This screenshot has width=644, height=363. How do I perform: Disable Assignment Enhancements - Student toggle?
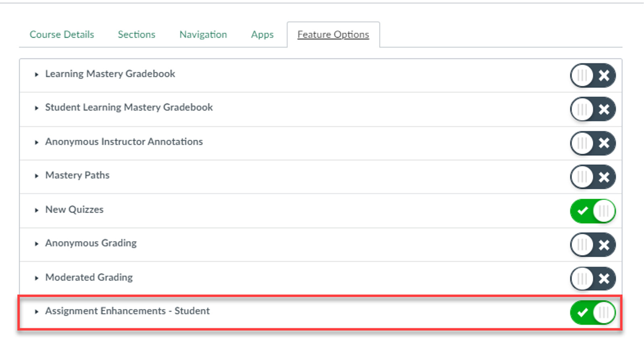pyautogui.click(x=592, y=312)
